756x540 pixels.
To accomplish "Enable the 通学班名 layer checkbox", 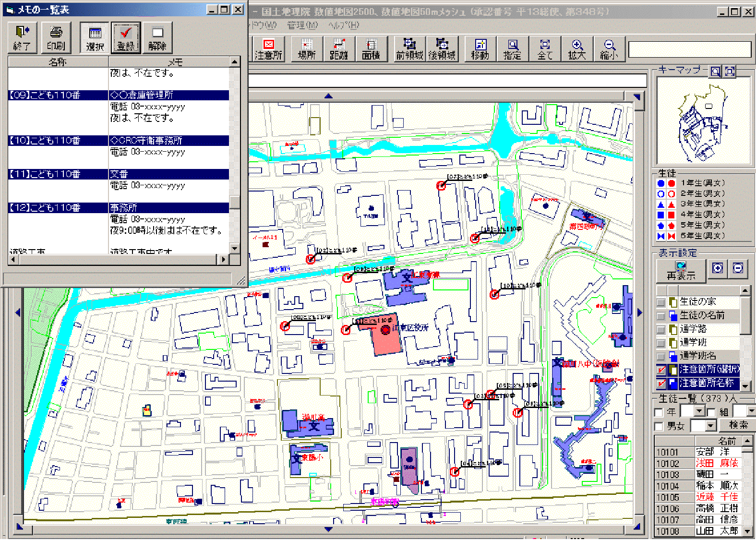I will coord(661,356).
